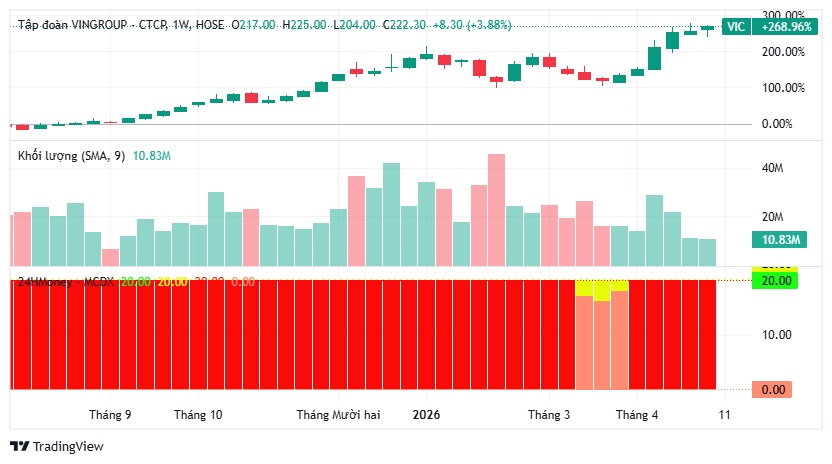832x464 pixels.
Task: Click the last green candlestick on the price chart
Action: (x=707, y=28)
